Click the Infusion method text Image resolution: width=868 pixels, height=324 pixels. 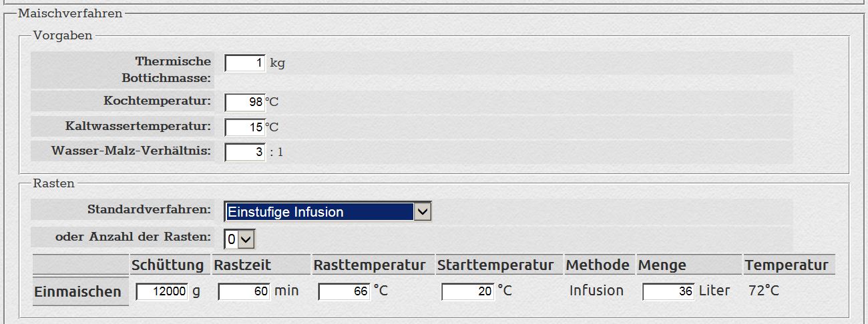[596, 291]
